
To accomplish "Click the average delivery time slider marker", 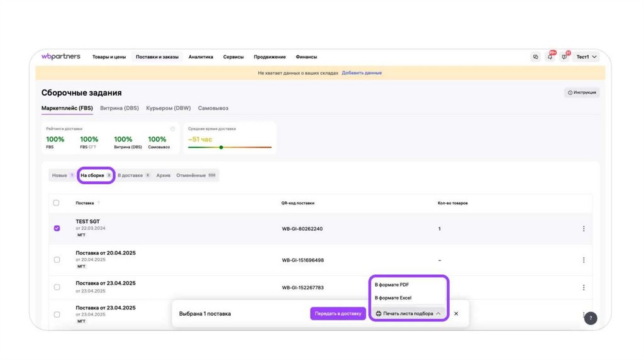I will [221, 147].
